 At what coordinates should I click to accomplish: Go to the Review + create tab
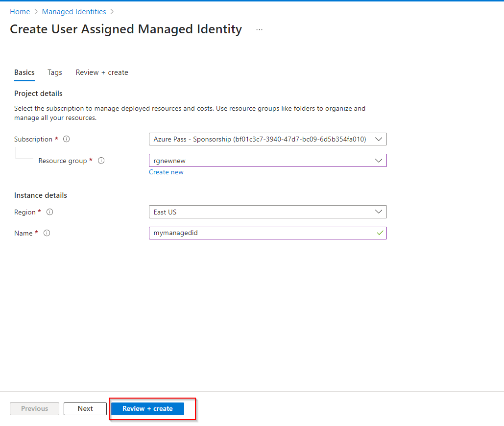[x=102, y=72]
